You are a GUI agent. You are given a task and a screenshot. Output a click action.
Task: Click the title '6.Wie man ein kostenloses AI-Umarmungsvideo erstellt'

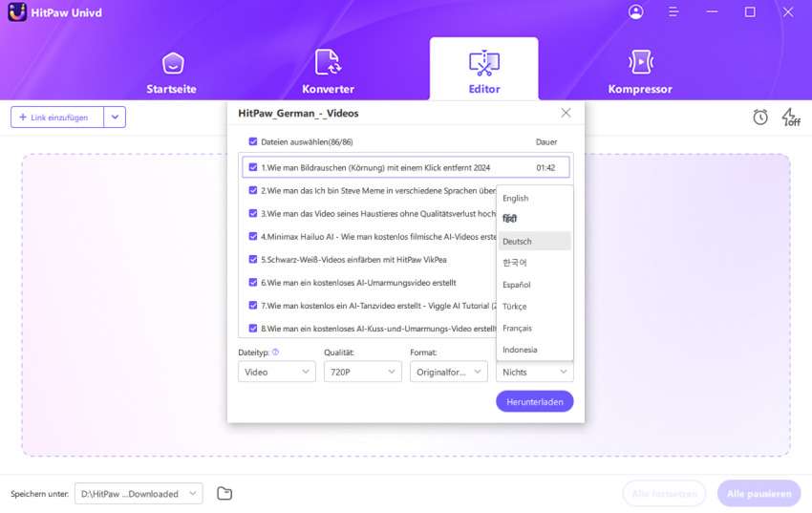pyautogui.click(x=358, y=283)
